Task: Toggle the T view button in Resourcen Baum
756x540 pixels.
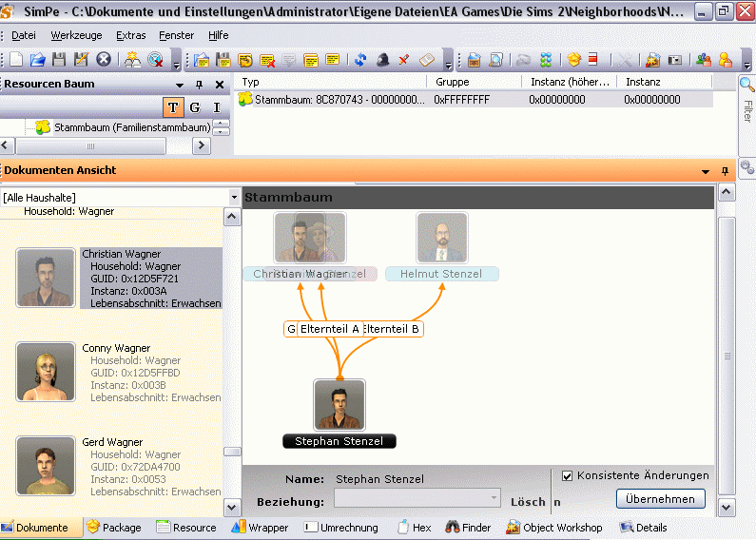Action: tap(173, 107)
